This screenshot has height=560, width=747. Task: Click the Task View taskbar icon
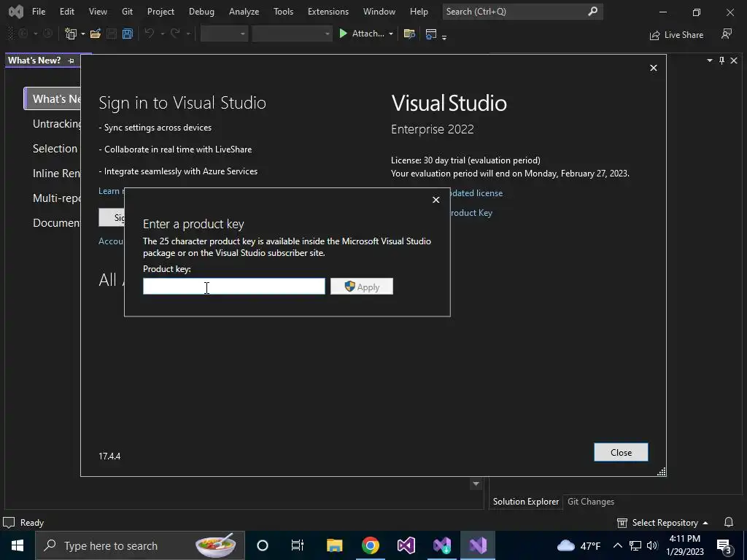(x=298, y=545)
